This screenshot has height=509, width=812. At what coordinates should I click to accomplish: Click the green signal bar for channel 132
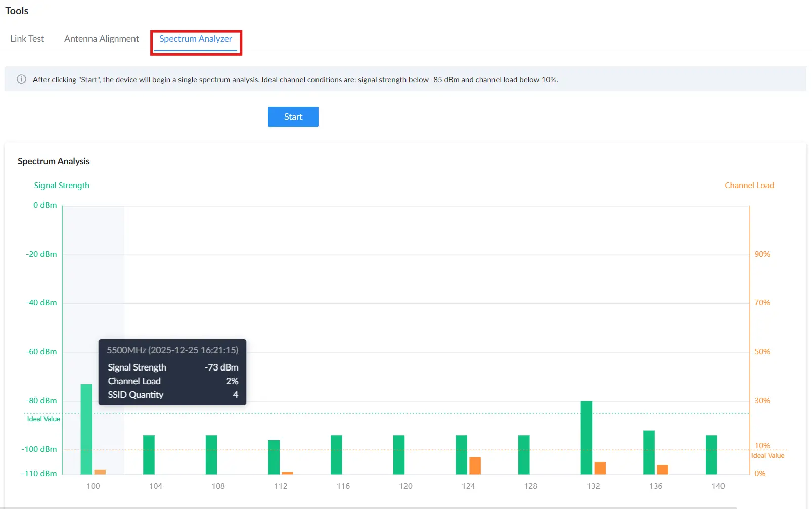[x=587, y=438]
